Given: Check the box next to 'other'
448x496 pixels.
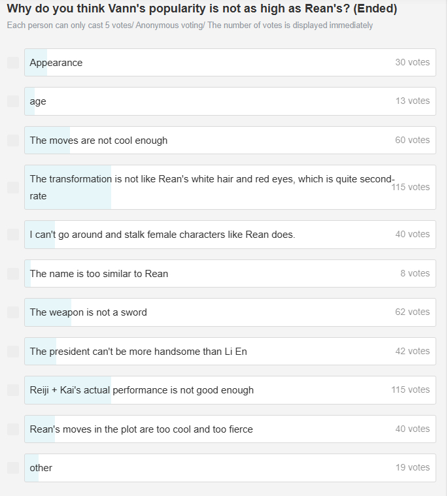Looking at the screenshot, I should [x=13, y=468].
